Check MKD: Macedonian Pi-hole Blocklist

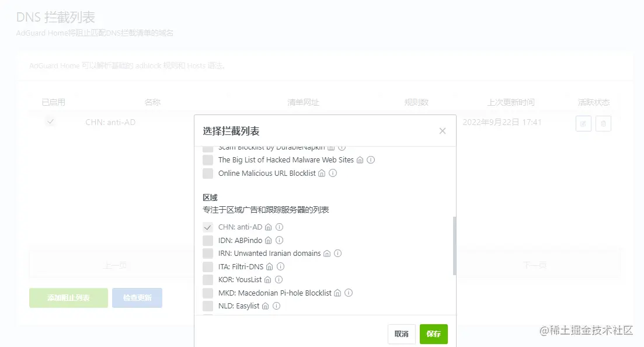point(208,293)
